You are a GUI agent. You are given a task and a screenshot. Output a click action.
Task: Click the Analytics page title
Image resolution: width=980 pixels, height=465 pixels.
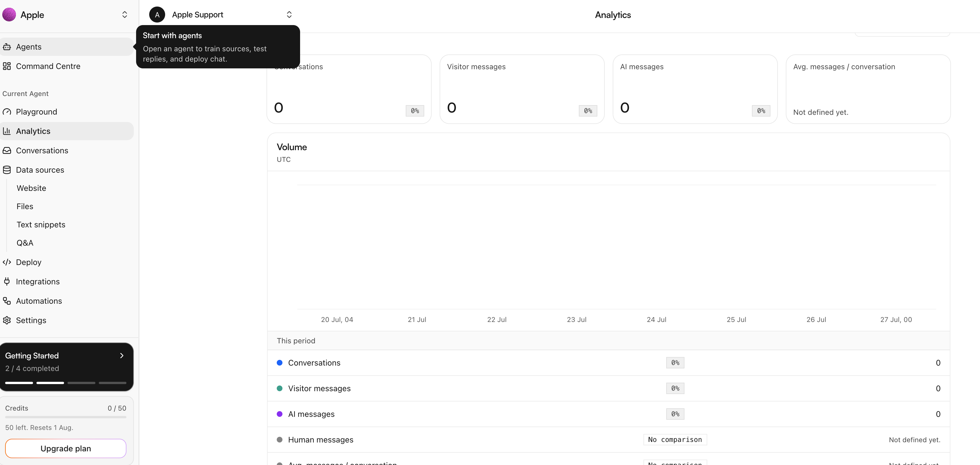pos(612,15)
